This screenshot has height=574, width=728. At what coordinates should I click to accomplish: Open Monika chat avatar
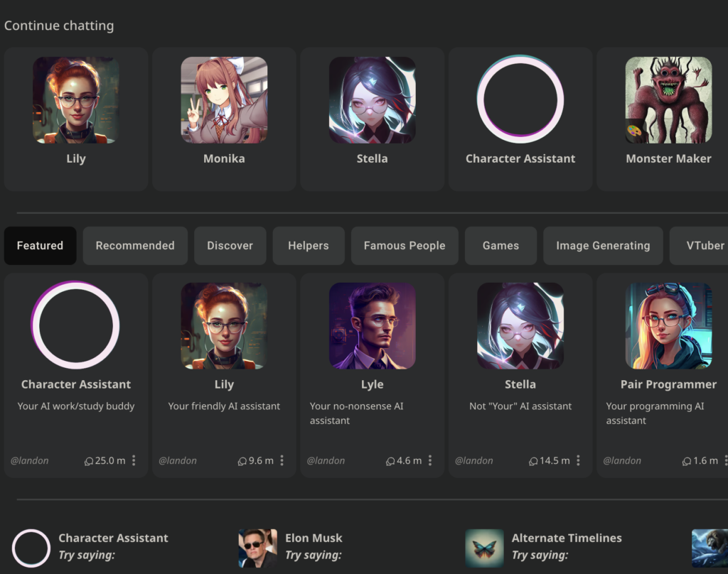pos(224,100)
